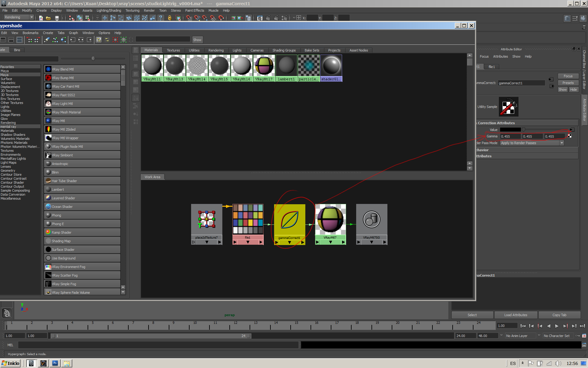Click the Hypershade create panel zoom slider

[93, 58]
